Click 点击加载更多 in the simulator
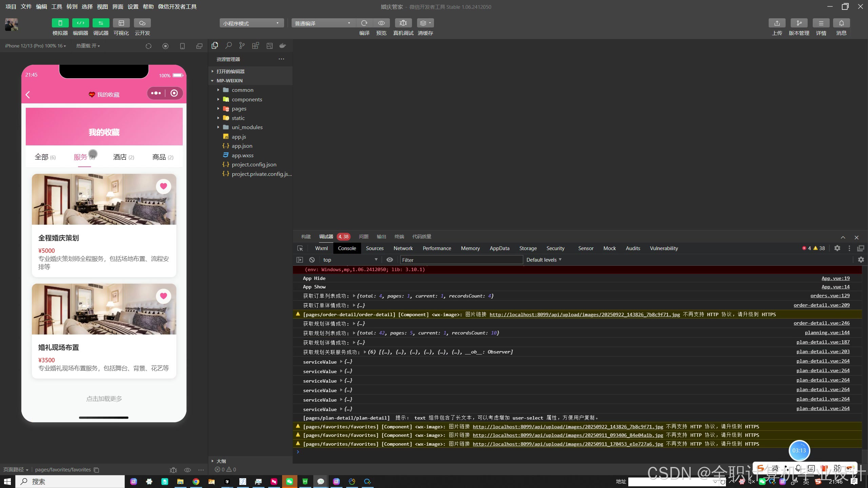The width and height of the screenshot is (868, 488). coord(104,399)
